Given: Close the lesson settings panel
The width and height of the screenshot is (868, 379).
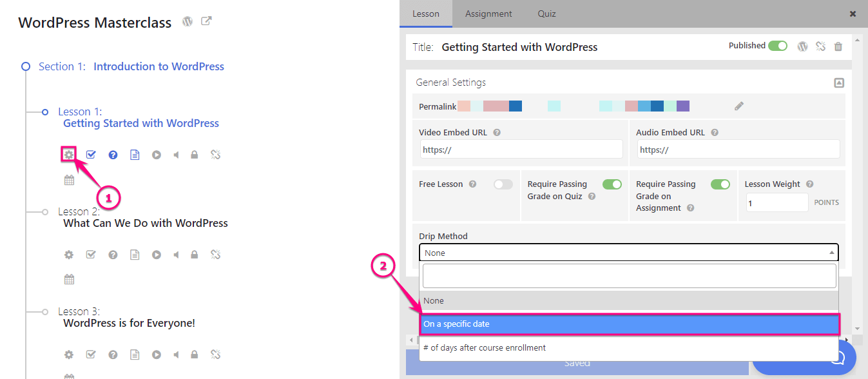Looking at the screenshot, I should click(x=853, y=14).
